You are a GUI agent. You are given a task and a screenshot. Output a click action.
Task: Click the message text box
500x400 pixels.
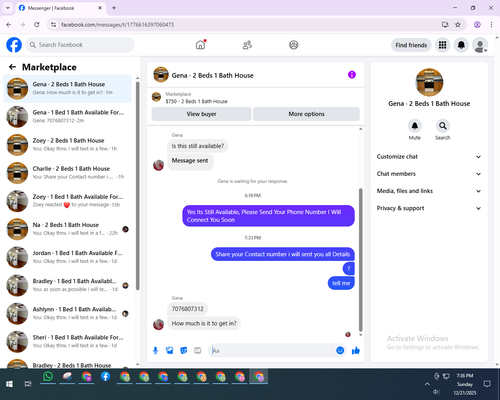point(273,351)
